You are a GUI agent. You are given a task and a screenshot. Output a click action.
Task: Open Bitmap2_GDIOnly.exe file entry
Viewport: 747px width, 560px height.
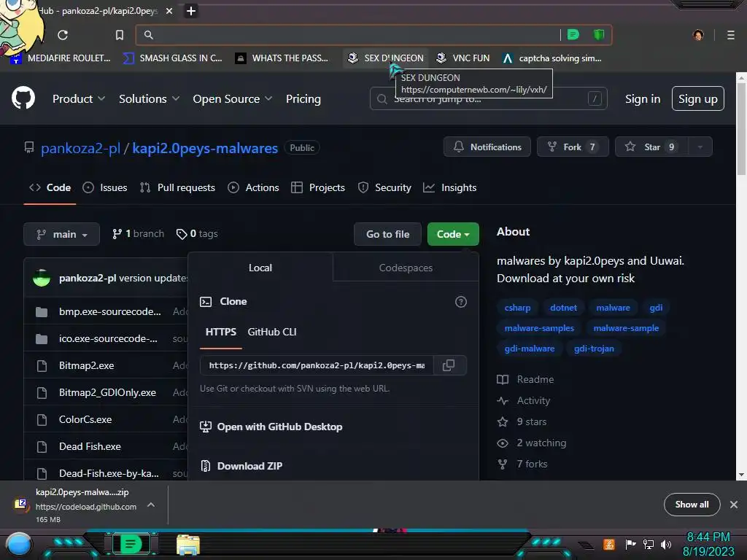coord(107,392)
